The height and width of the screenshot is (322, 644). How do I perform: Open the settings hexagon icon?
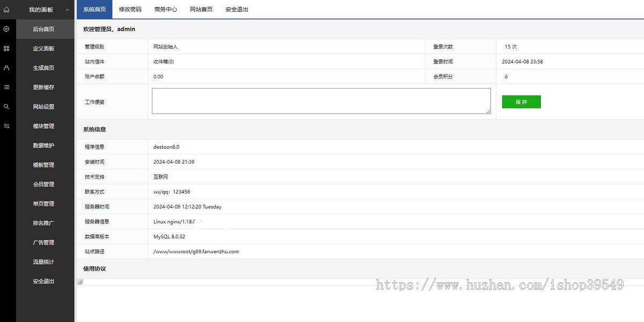click(x=6, y=29)
